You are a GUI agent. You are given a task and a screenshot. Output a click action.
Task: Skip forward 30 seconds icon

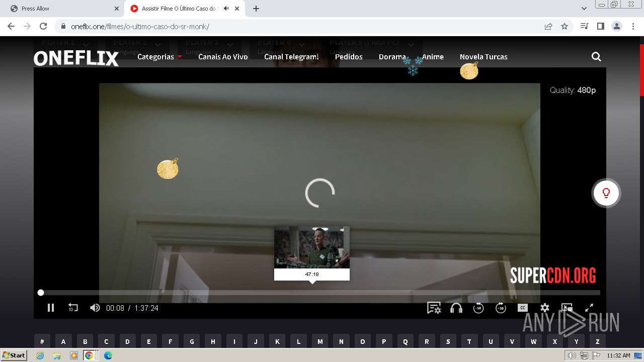pos(501,308)
